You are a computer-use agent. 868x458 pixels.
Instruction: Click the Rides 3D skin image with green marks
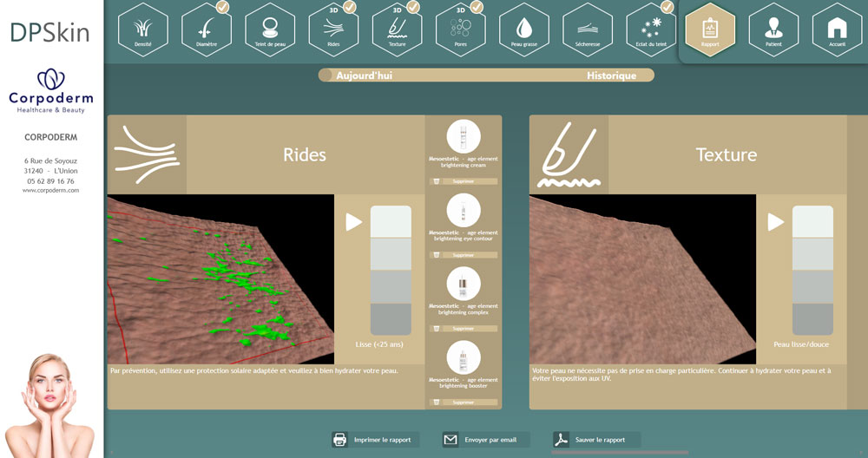click(220, 279)
